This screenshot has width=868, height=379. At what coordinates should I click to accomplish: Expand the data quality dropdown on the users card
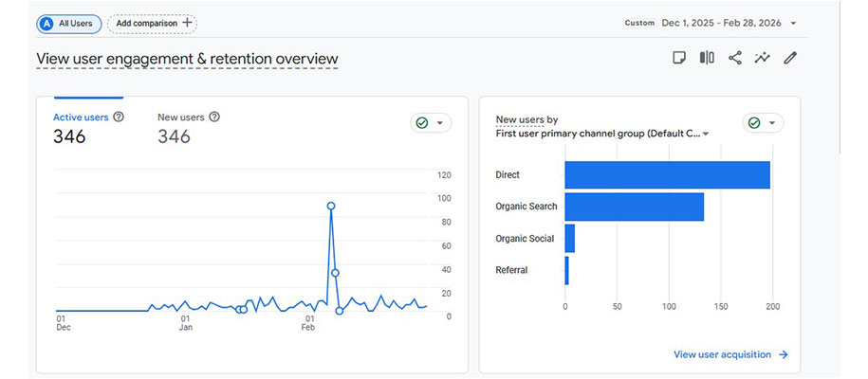(440, 123)
